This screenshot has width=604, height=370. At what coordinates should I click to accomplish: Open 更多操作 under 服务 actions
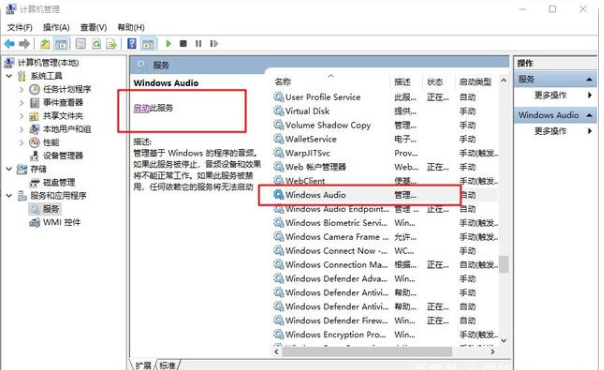[x=550, y=95]
